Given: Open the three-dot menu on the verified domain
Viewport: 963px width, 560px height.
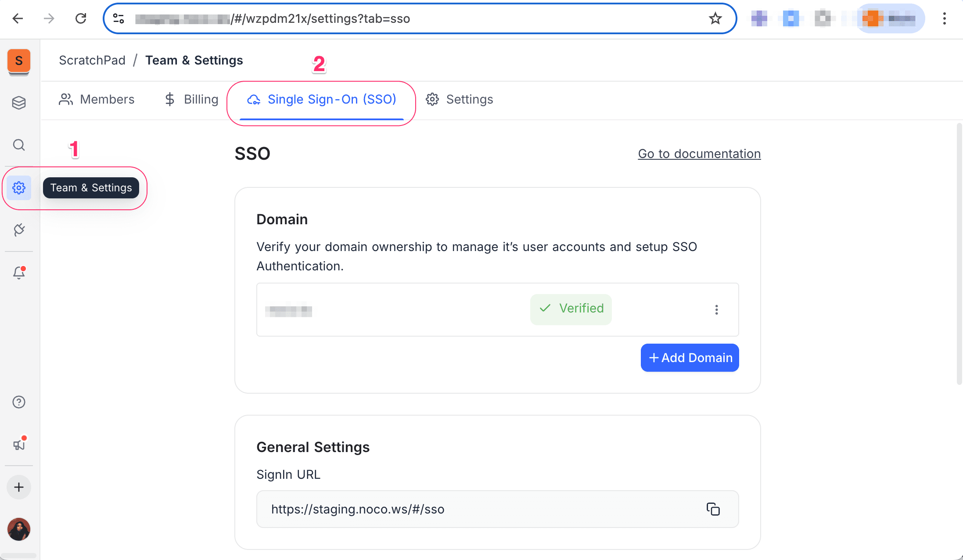Looking at the screenshot, I should (716, 309).
